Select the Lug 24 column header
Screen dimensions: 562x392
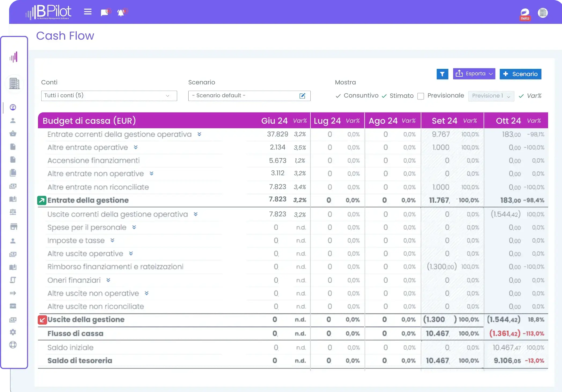(x=327, y=121)
